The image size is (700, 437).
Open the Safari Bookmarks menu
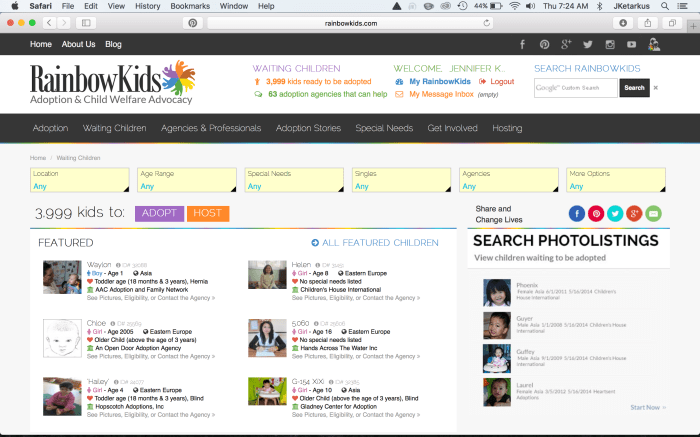190,6
